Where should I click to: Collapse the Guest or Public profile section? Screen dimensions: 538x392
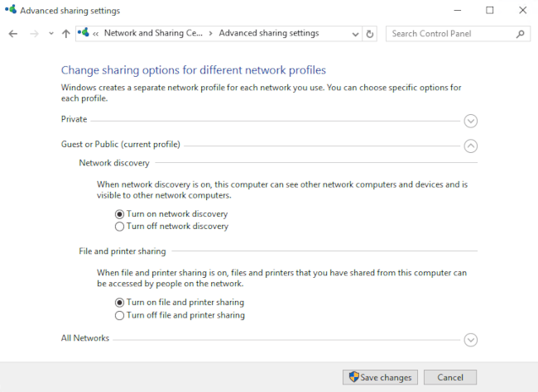tap(471, 146)
